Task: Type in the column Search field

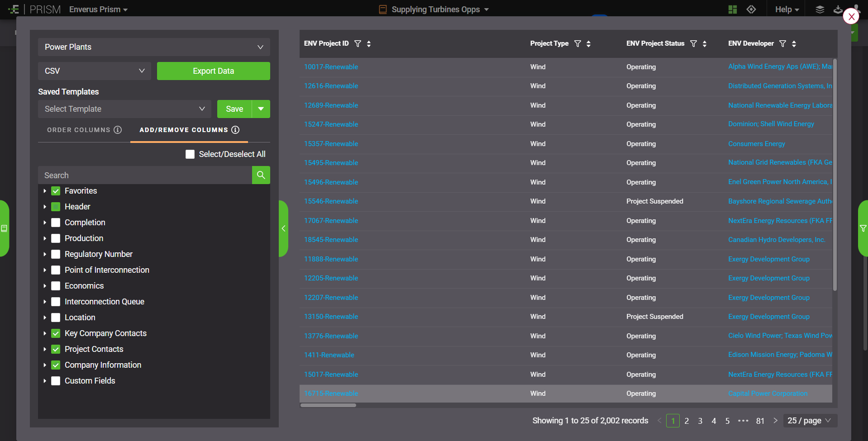Action: [x=145, y=175]
